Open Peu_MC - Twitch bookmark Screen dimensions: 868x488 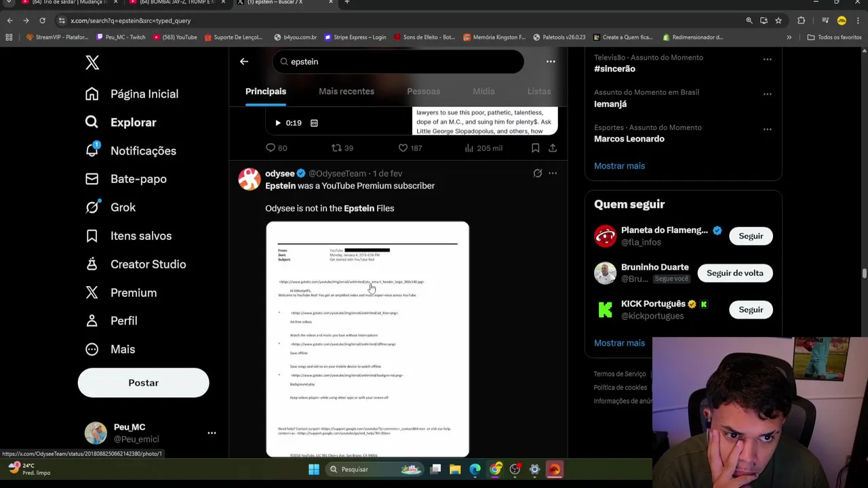[121, 37]
